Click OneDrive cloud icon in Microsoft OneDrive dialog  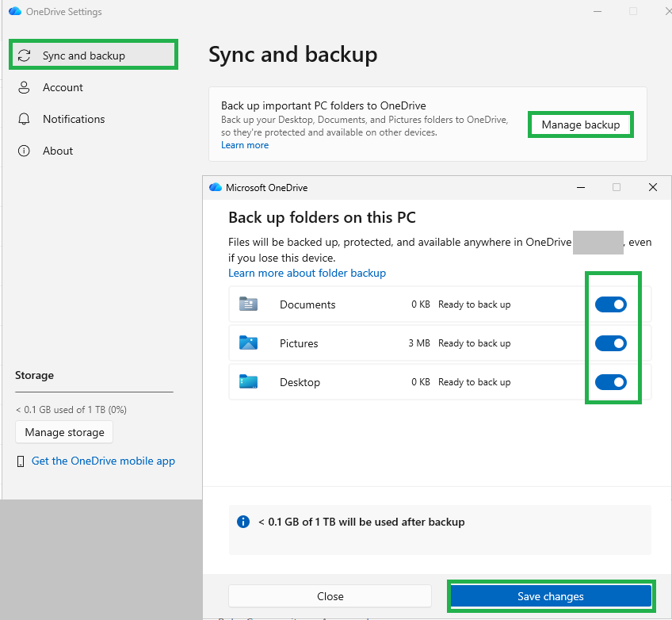coord(215,187)
